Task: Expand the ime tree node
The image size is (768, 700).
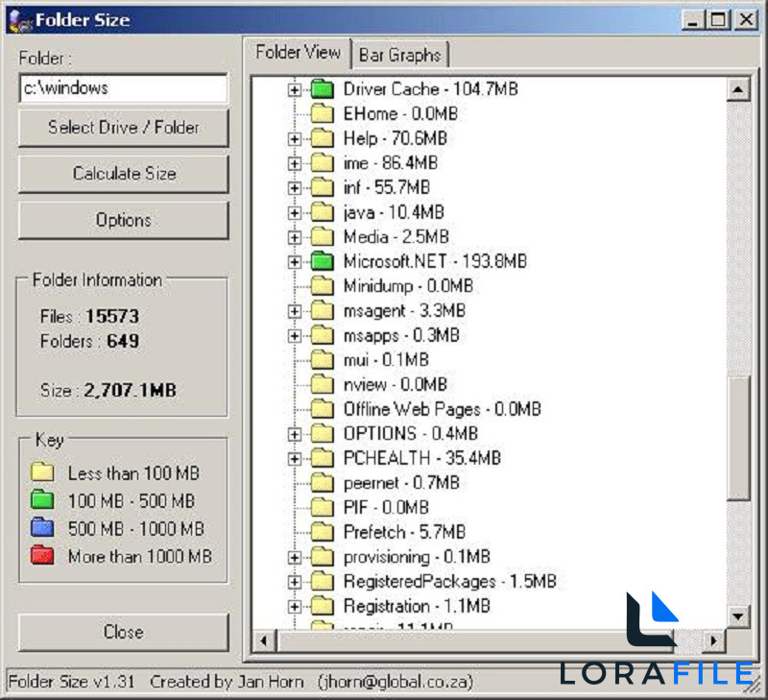Action: [x=295, y=163]
